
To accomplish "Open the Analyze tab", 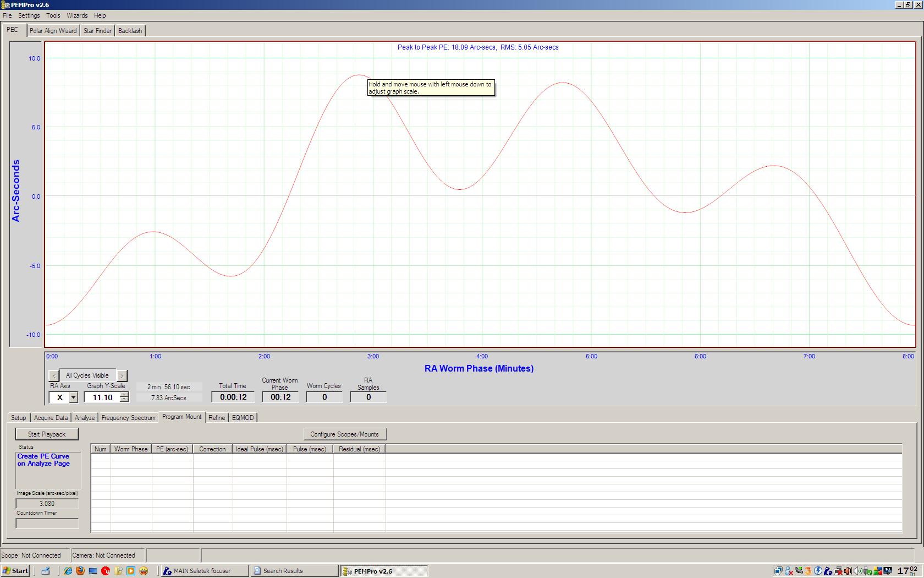I will (x=85, y=418).
